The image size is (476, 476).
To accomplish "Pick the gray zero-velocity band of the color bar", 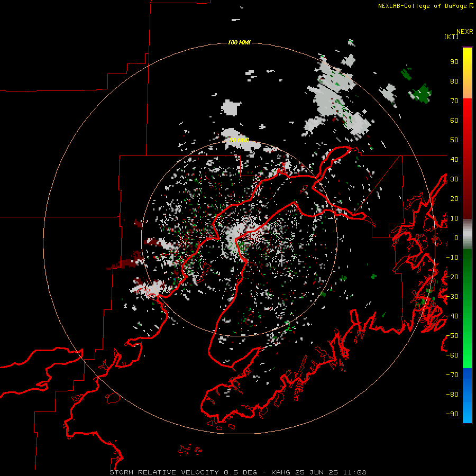I will tap(467, 234).
